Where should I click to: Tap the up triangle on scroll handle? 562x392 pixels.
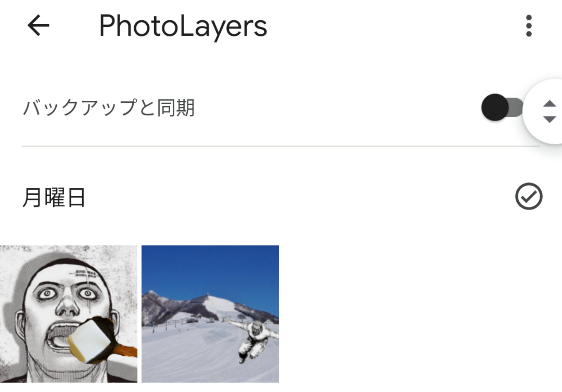(549, 103)
